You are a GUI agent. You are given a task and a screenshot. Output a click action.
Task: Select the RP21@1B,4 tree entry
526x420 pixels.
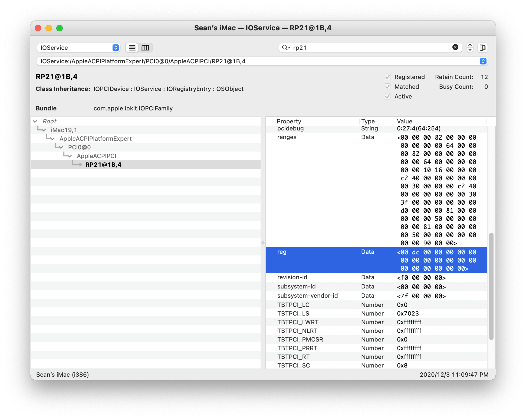pos(146,165)
